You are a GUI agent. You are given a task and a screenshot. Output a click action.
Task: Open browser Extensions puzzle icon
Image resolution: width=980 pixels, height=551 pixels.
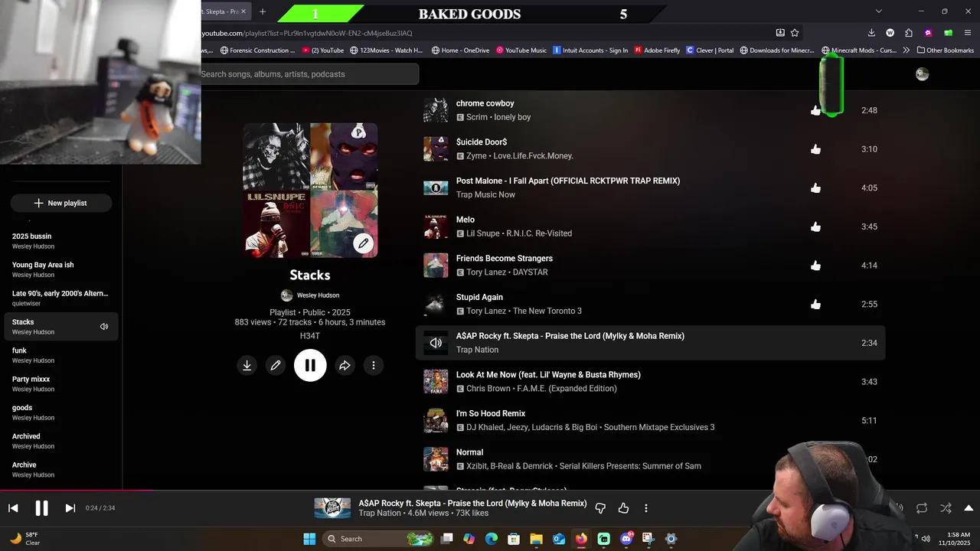[909, 33]
